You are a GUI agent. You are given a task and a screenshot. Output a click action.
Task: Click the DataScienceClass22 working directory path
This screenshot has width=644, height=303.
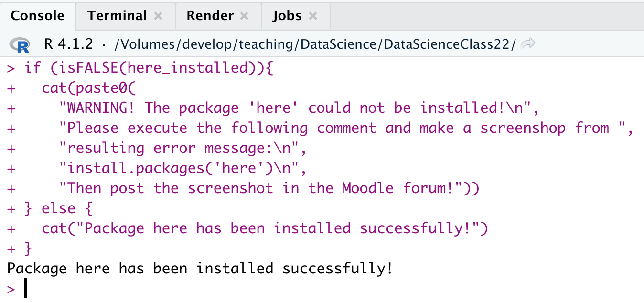click(315, 44)
